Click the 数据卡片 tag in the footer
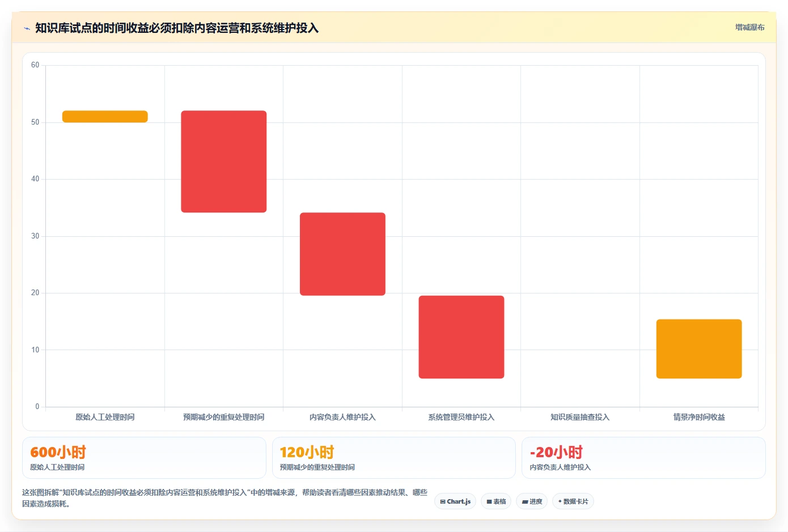 click(573, 501)
